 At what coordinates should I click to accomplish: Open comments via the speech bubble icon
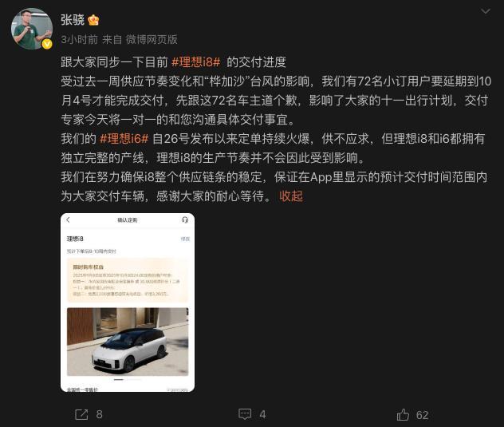[245, 414]
